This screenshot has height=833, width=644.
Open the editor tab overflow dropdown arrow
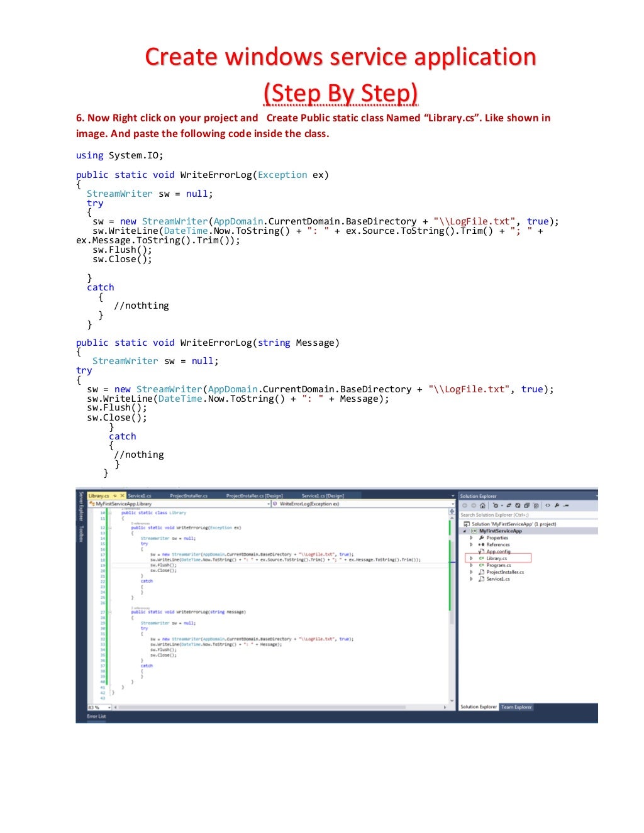[452, 496]
